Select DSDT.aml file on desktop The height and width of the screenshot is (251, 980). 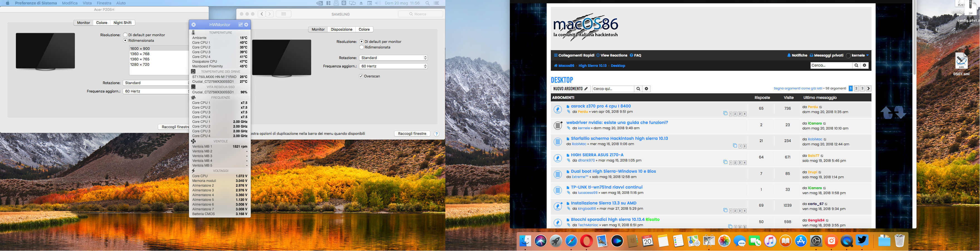point(961,65)
